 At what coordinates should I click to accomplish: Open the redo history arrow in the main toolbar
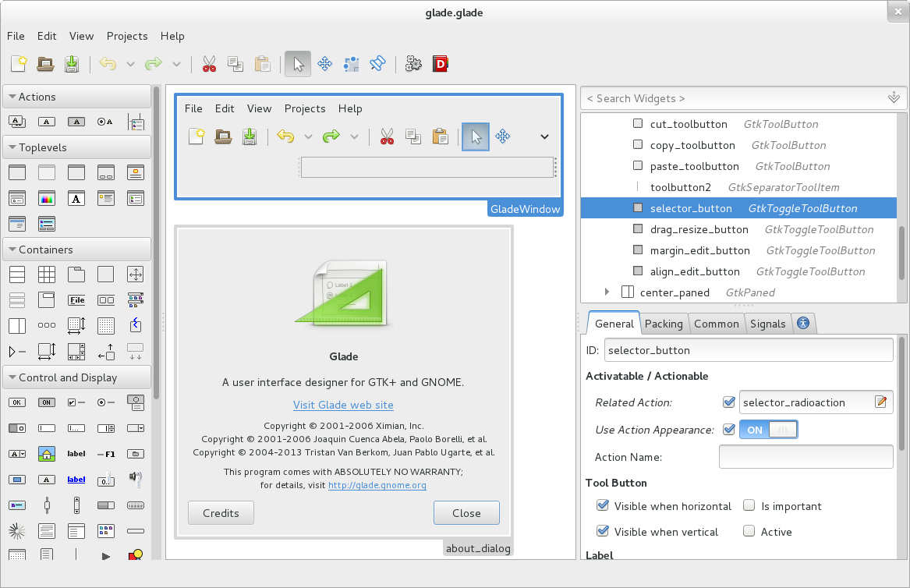(x=176, y=64)
